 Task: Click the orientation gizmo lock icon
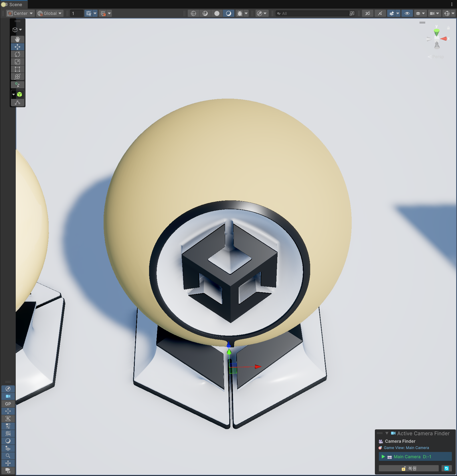tap(448, 28)
